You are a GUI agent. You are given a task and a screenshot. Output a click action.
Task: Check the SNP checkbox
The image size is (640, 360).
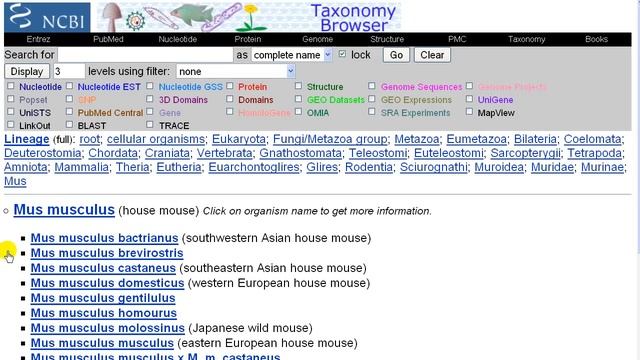click(x=69, y=99)
